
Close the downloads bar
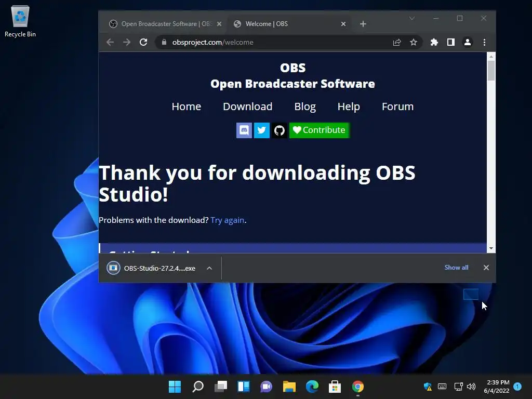point(486,268)
